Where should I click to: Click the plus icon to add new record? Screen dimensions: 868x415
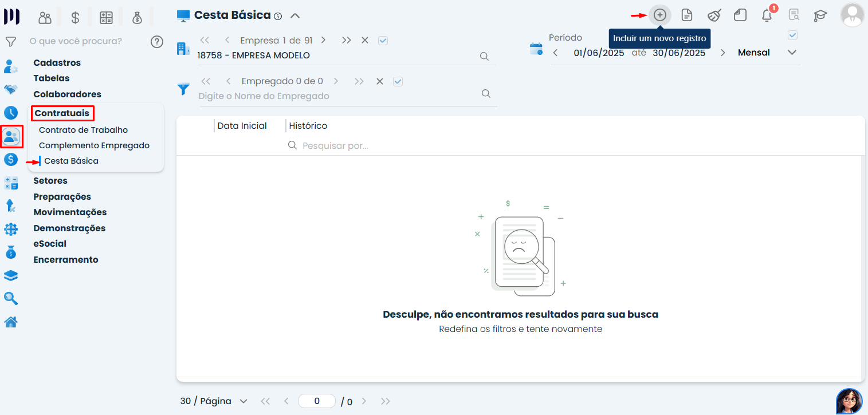[x=660, y=15]
